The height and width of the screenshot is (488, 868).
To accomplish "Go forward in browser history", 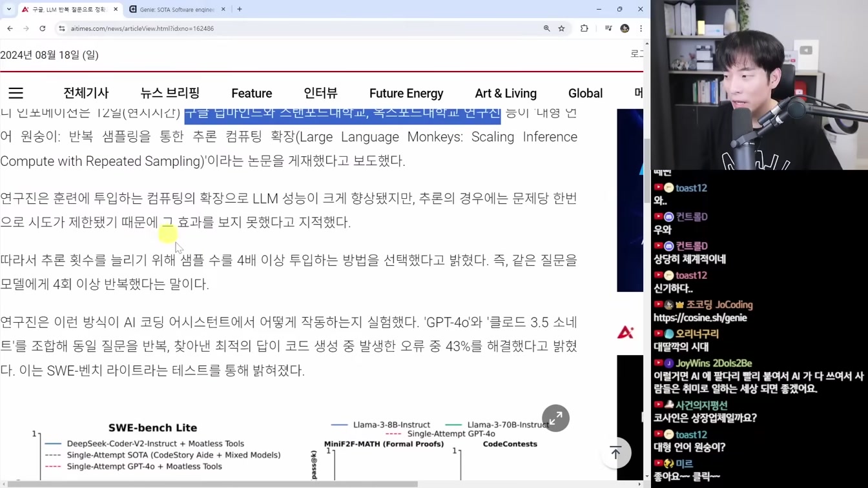I will pyautogui.click(x=26, y=28).
